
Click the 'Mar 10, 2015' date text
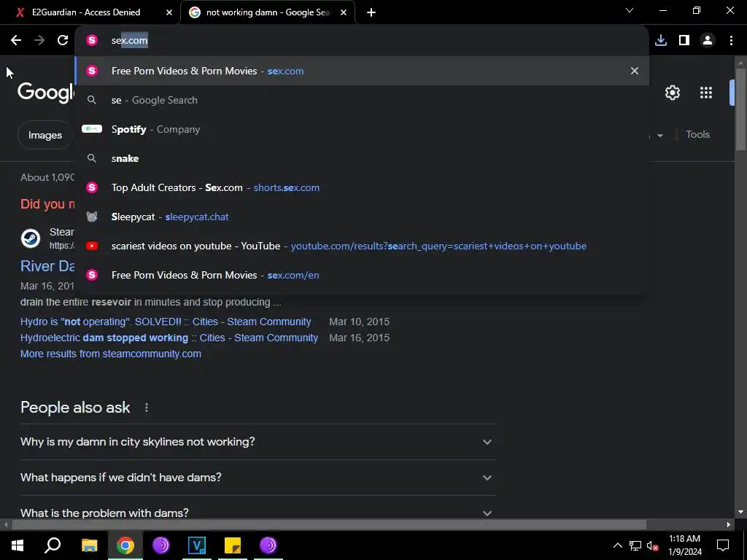coord(359,322)
